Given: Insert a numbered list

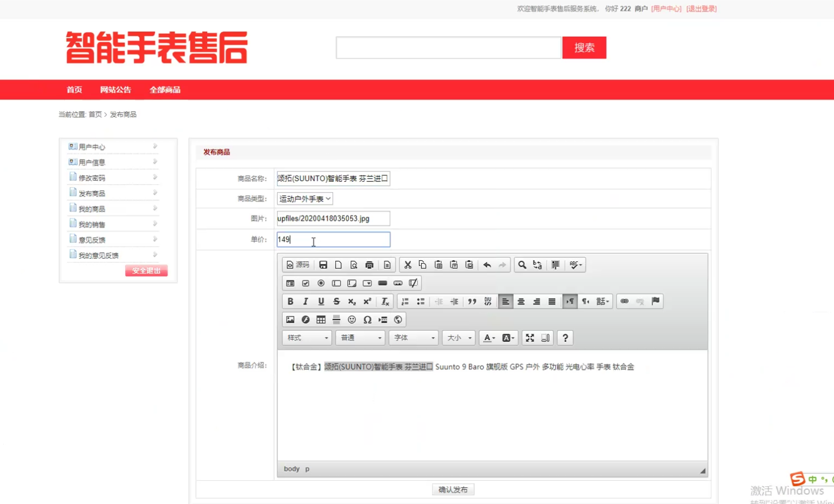Looking at the screenshot, I should tap(405, 301).
